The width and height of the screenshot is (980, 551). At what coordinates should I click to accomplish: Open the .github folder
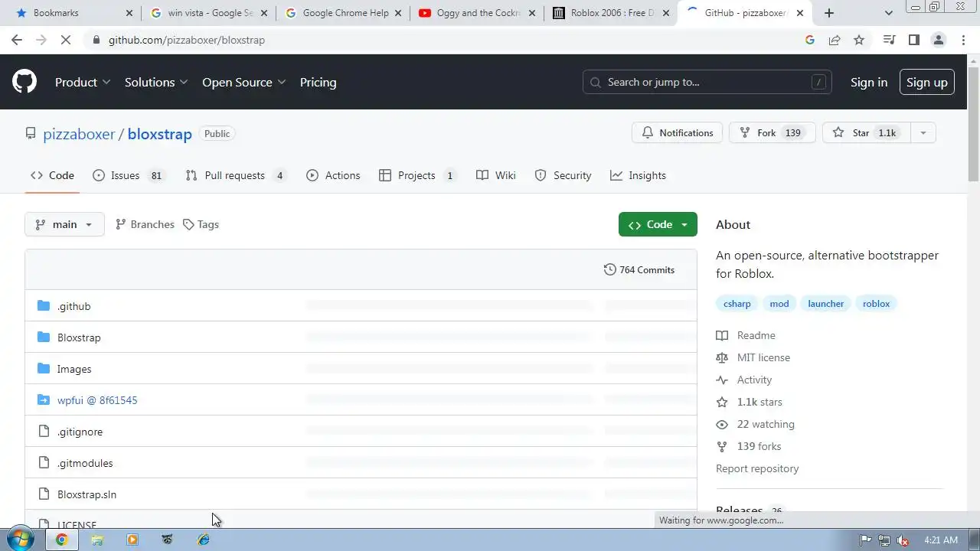pyautogui.click(x=73, y=306)
